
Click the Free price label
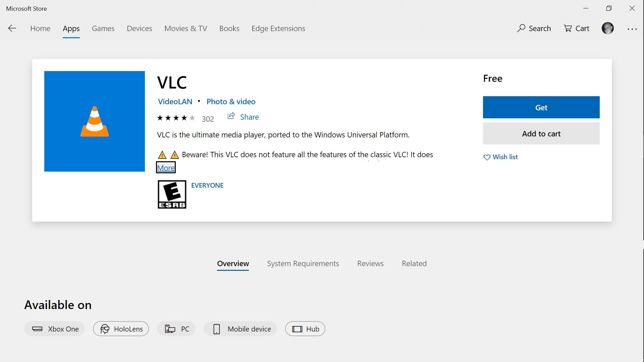(x=493, y=78)
